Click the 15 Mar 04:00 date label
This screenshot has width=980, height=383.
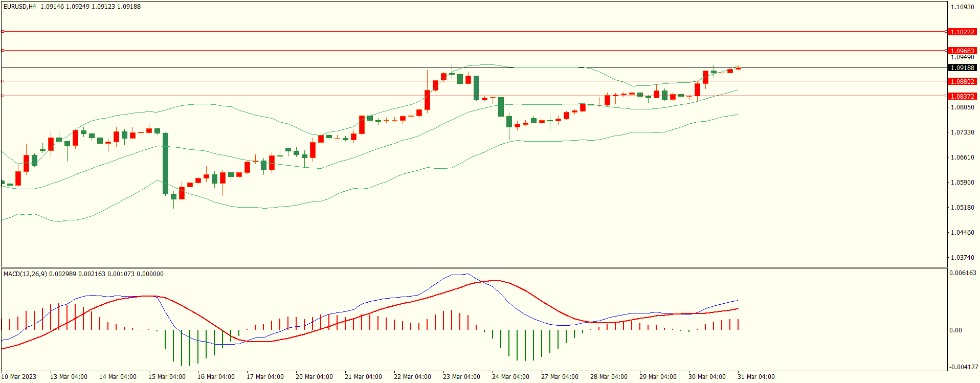pyautogui.click(x=167, y=377)
